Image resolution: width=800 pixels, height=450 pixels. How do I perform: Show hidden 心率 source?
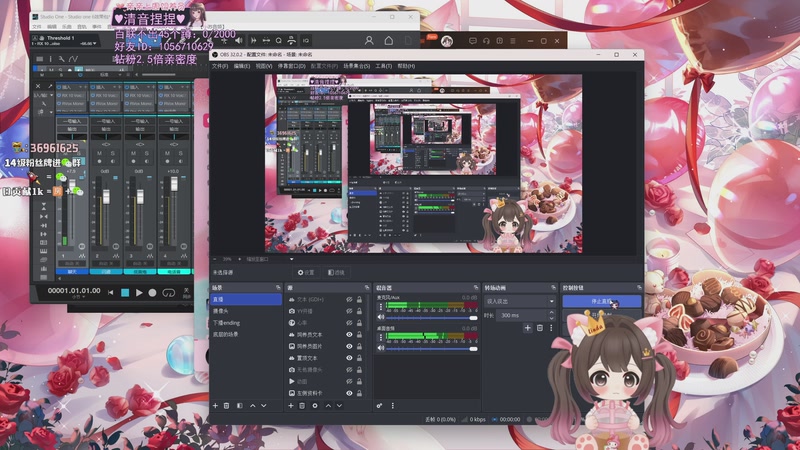[x=349, y=323]
